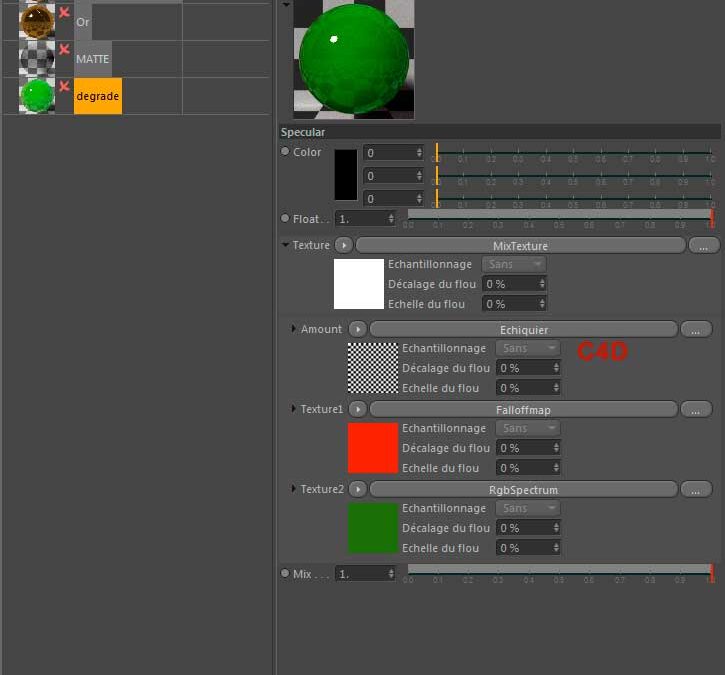Click the Falloffmap texture button

(523, 409)
